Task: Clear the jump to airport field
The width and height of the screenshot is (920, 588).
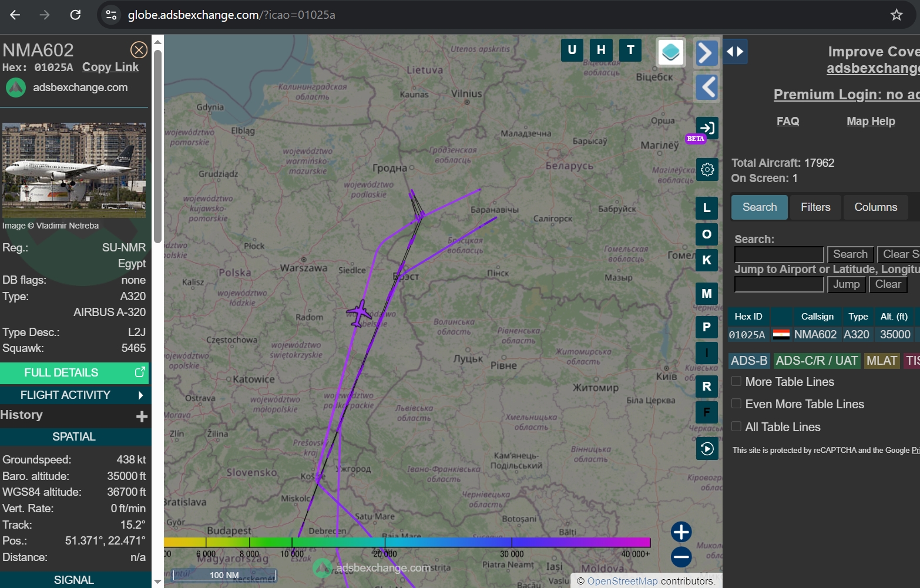Action: [888, 284]
